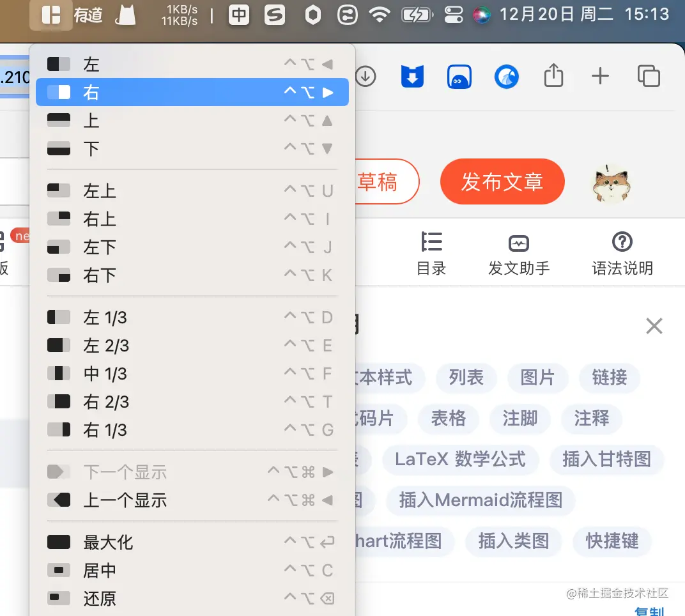Close the shortcuts popup with the X
This screenshot has height=616, width=685.
point(654,326)
